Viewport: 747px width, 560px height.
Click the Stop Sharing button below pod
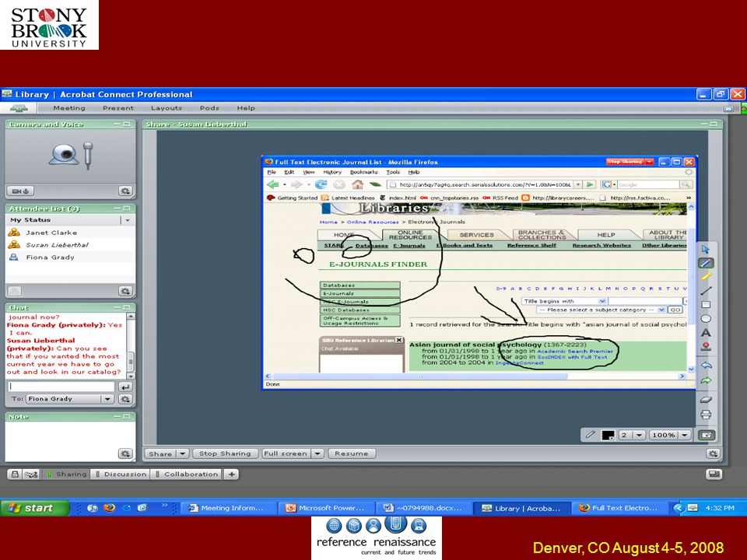pyautogui.click(x=225, y=453)
